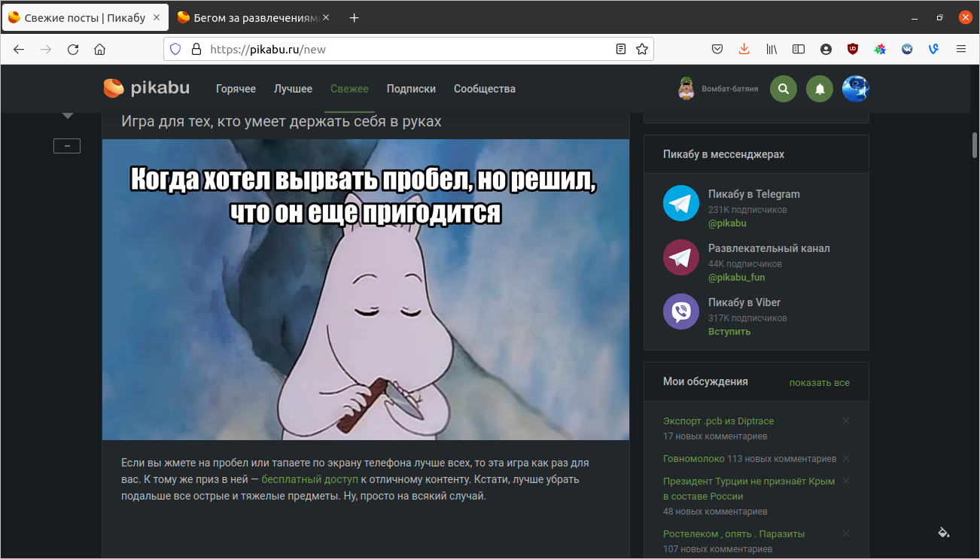This screenshot has height=559, width=980.
Task: Dismiss the Говномолоко discussion
Action: tap(846, 459)
